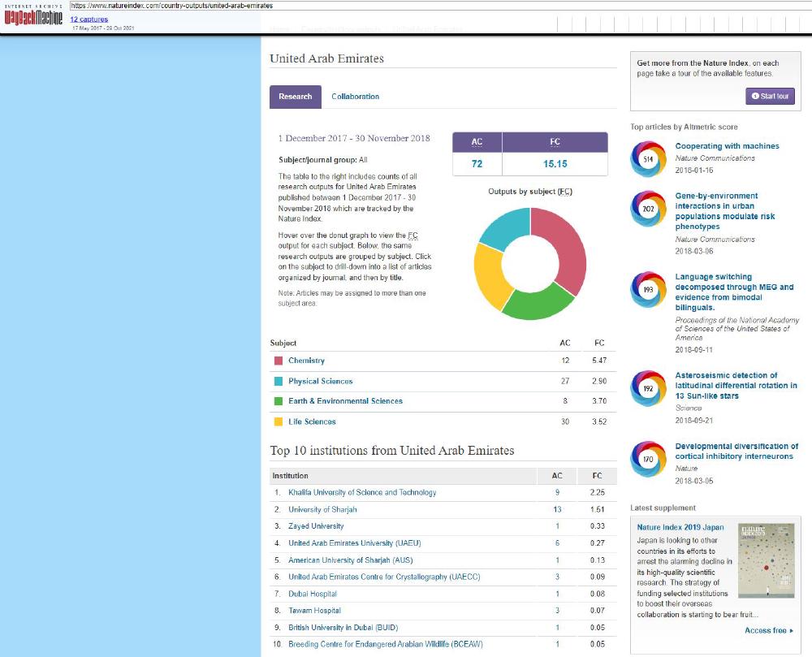Click article count 9 for Khalifa University
Image resolution: width=812 pixels, height=657 pixels.
[557, 493]
